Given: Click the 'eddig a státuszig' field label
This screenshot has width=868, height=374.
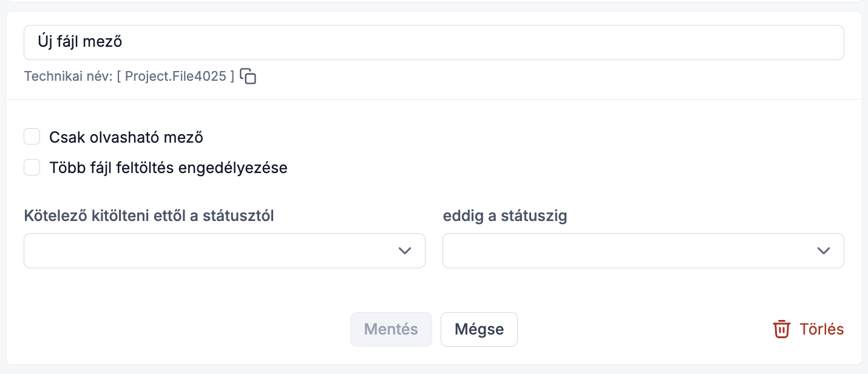Looking at the screenshot, I should pos(505,216).
